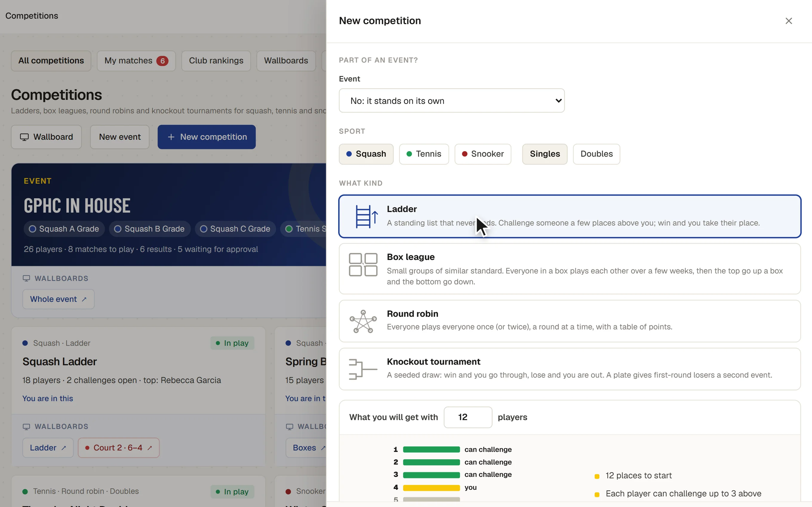The height and width of the screenshot is (507, 812).
Task: Click the Squash A Grade chip
Action: click(64, 229)
